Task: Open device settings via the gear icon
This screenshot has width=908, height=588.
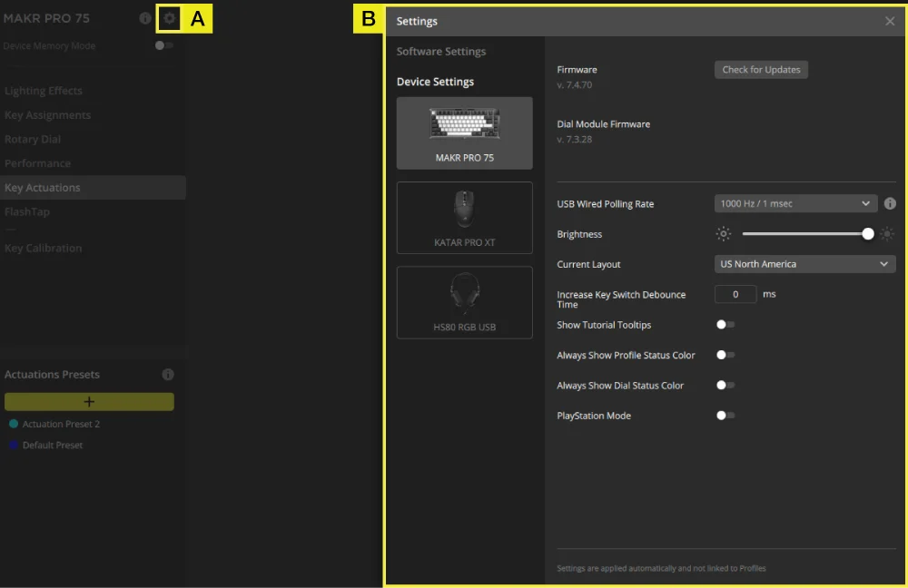Action: tap(169, 18)
